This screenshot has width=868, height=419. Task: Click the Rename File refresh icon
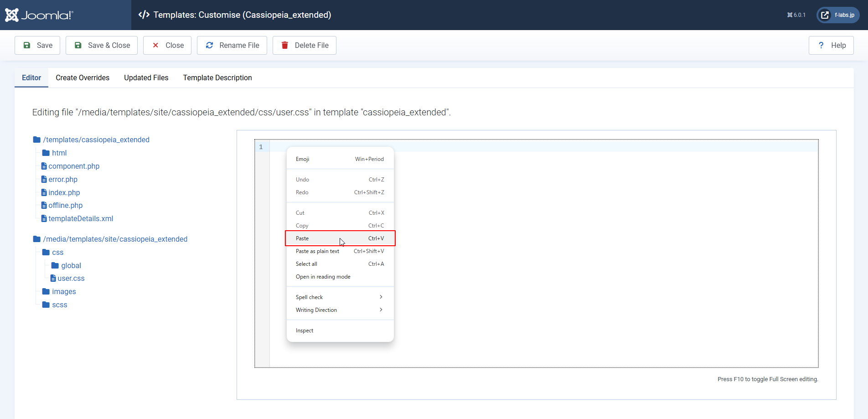tap(209, 45)
